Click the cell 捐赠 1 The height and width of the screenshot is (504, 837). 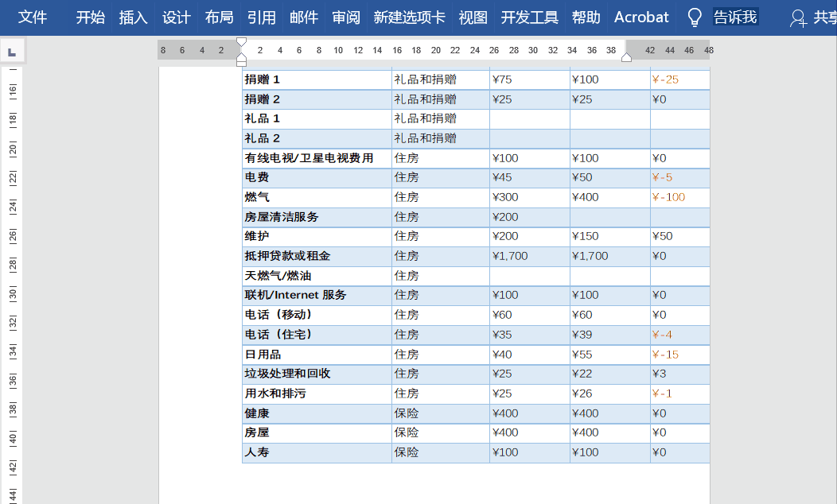point(317,79)
